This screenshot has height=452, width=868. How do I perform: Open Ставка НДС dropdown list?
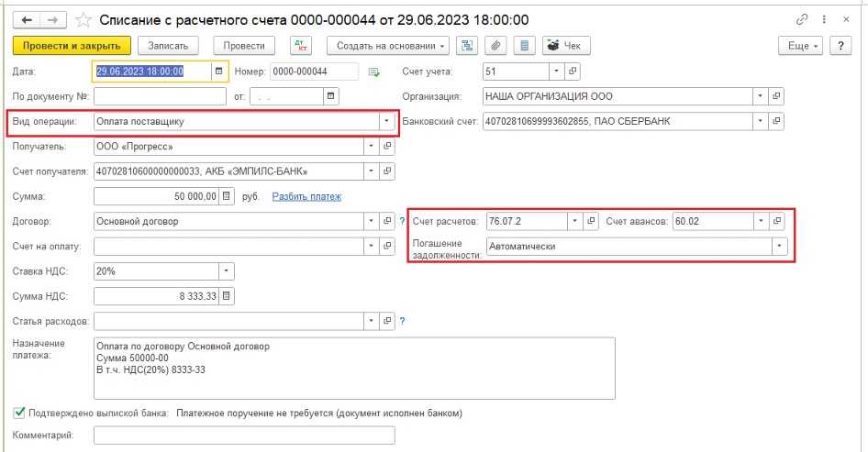tap(226, 270)
